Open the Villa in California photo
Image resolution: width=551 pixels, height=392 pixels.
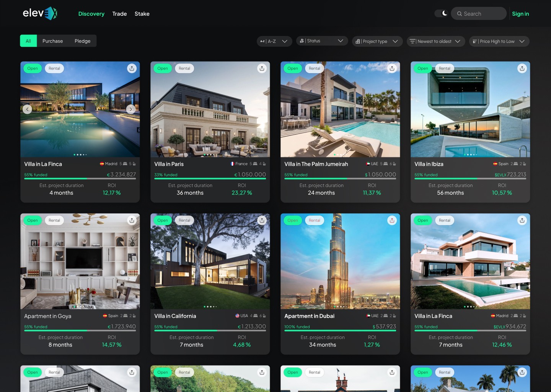pyautogui.click(x=210, y=261)
